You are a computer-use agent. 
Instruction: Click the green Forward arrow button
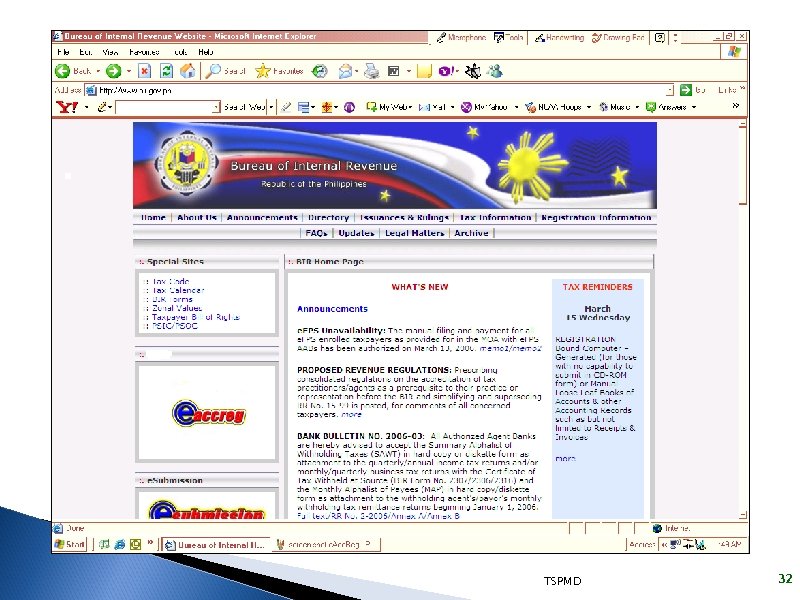113,71
